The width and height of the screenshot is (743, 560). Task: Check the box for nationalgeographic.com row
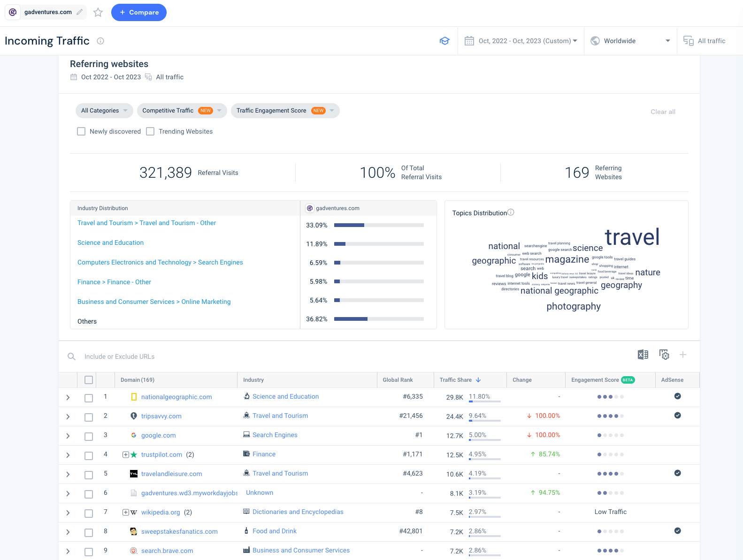click(x=89, y=398)
